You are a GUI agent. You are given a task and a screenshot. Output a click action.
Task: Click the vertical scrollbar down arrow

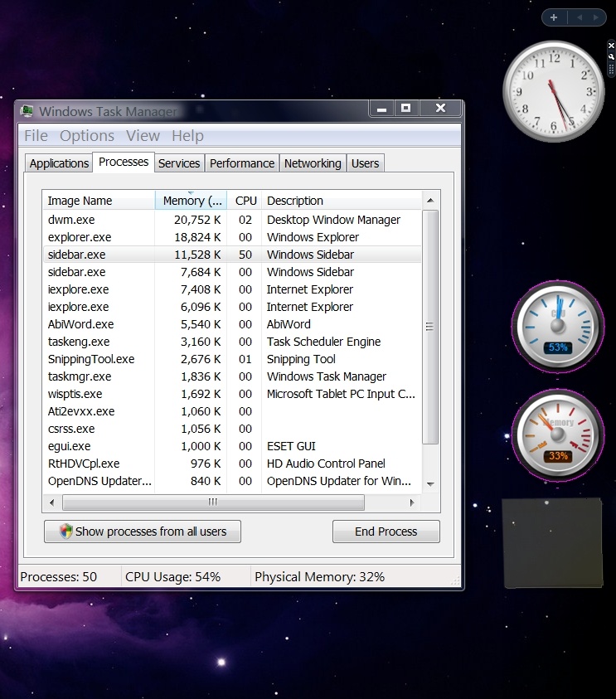(x=430, y=484)
